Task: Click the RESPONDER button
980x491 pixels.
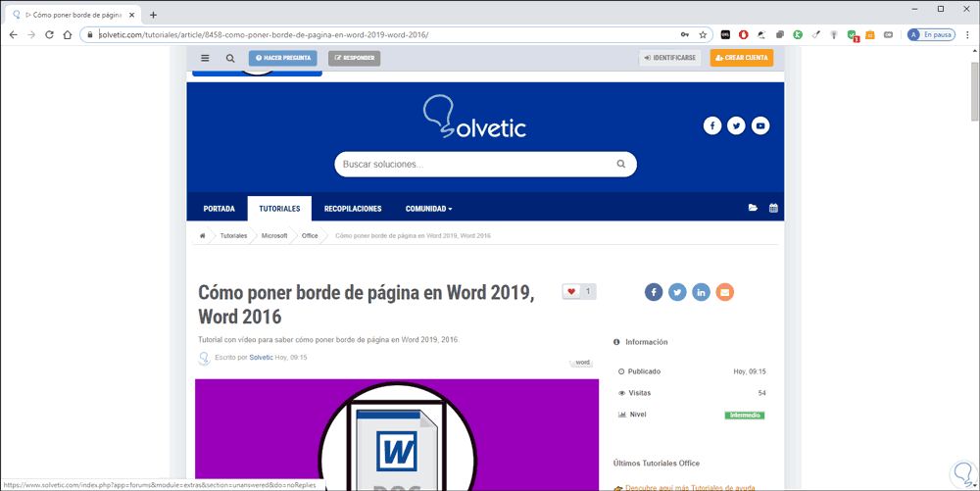Action: pos(355,58)
